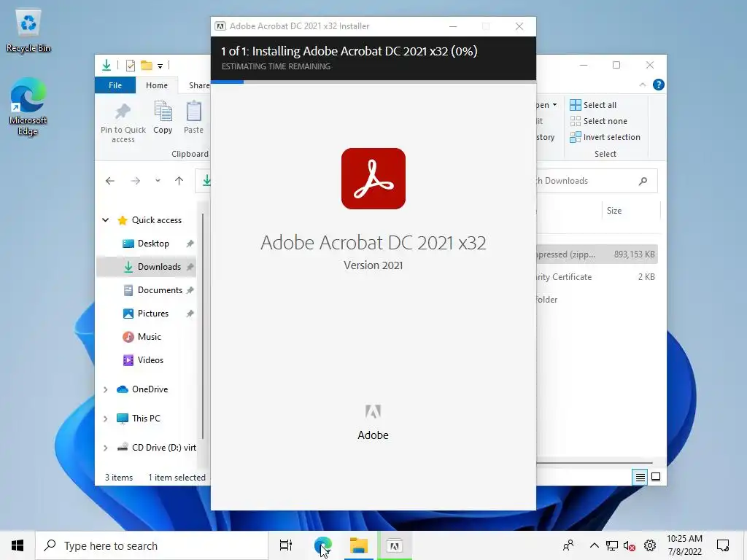Click installer title bar Adobe icon
The height and width of the screenshot is (560, 747).
[220, 26]
